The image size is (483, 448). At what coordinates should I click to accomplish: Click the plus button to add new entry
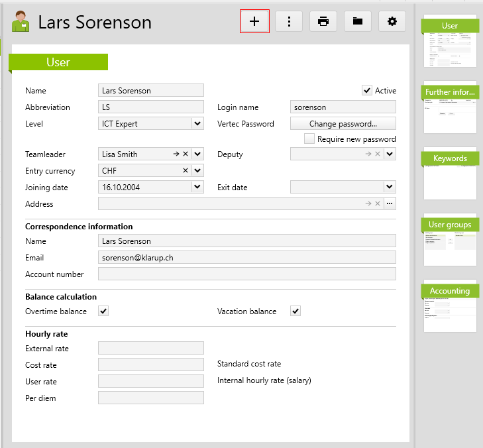click(254, 21)
